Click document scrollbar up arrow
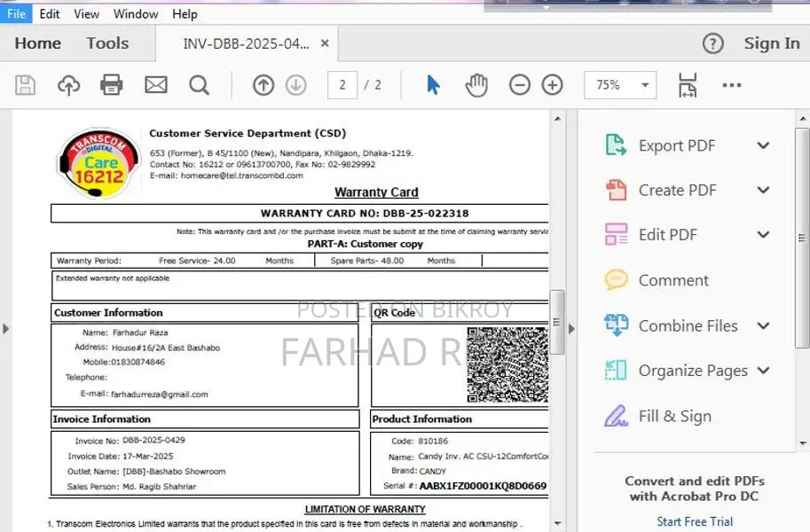The height and width of the screenshot is (532, 810). pyautogui.click(x=557, y=118)
